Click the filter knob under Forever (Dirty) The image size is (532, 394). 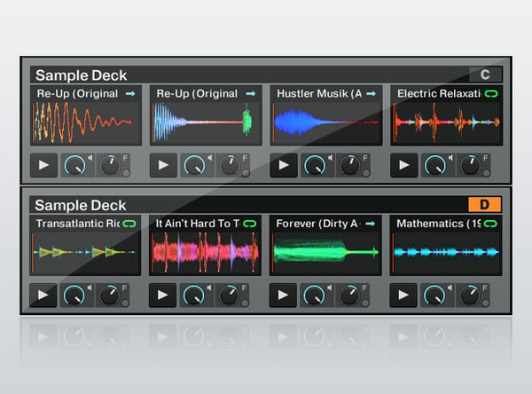[350, 295]
